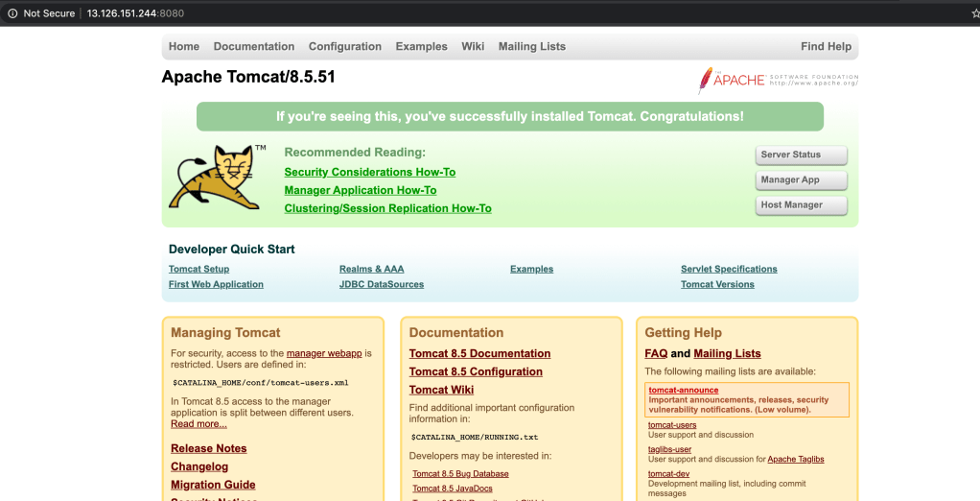
Task: Open Security Considerations How-To link
Action: click(x=369, y=173)
